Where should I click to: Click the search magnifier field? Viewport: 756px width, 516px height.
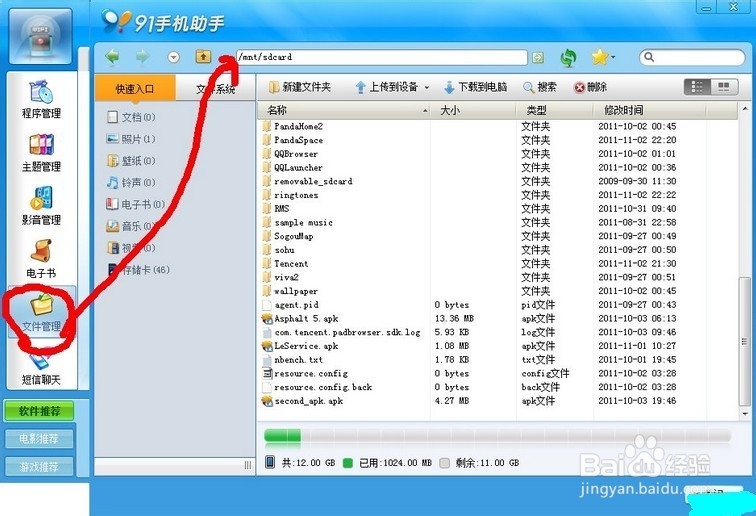[x=692, y=57]
